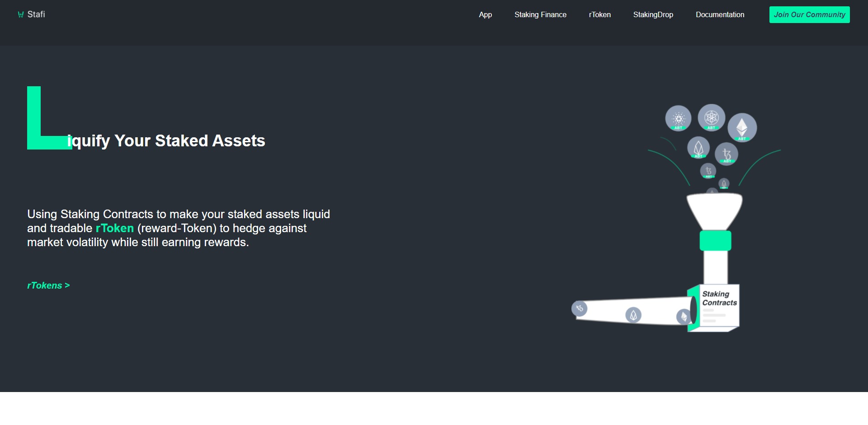868x425 pixels.
Task: Select the rToken navigation item
Action: 599,14
